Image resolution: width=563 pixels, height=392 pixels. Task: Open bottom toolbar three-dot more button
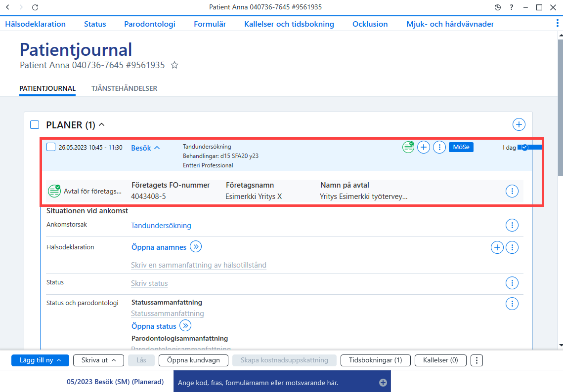[477, 360]
